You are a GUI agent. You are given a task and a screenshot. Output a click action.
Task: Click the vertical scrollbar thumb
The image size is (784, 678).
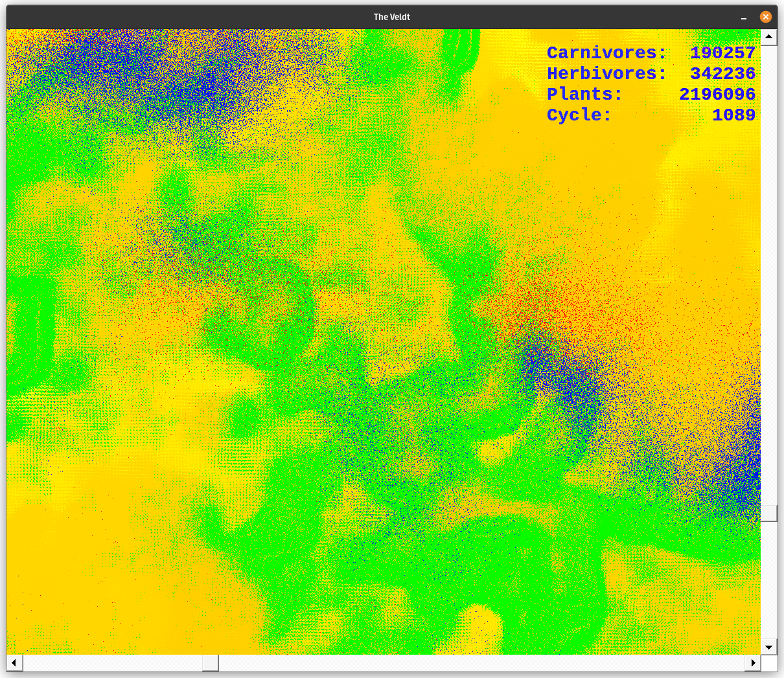tap(768, 513)
